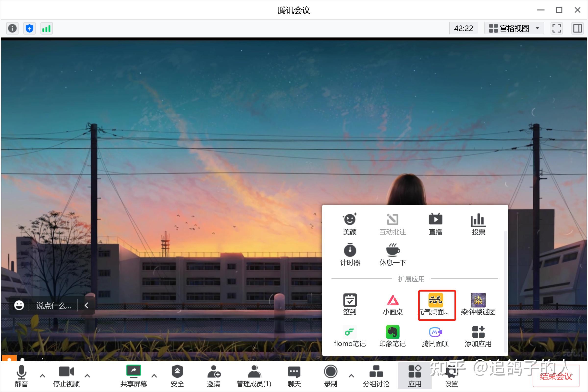Start 录制 recording
Image resolution: width=588 pixels, height=392 pixels.
[331, 376]
